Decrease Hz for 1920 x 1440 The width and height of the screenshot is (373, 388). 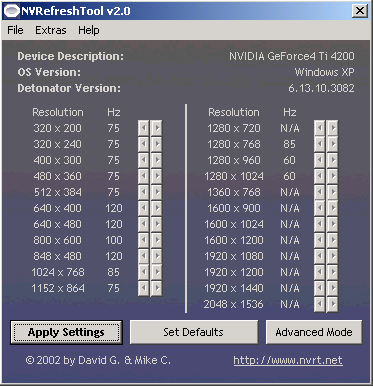pyautogui.click(x=320, y=288)
